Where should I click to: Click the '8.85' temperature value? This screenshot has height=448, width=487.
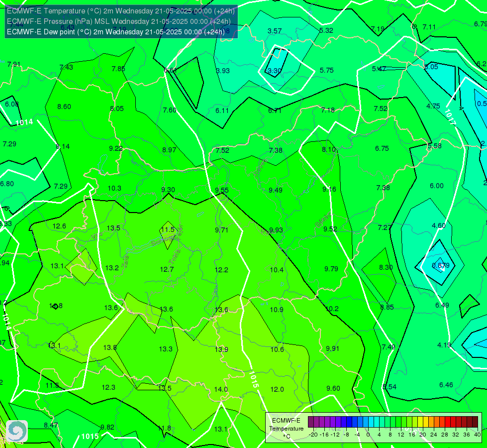click(x=387, y=307)
